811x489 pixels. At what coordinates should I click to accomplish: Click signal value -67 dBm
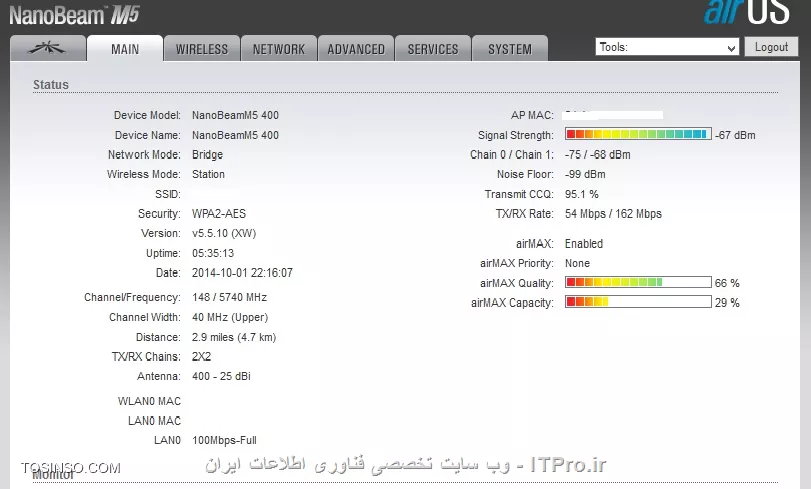(x=735, y=135)
